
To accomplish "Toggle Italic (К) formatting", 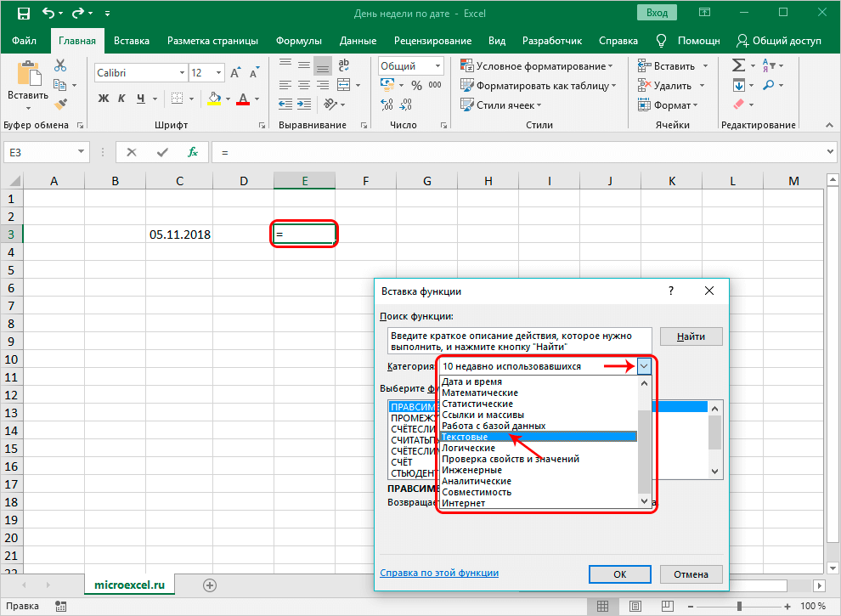I will pos(121,99).
